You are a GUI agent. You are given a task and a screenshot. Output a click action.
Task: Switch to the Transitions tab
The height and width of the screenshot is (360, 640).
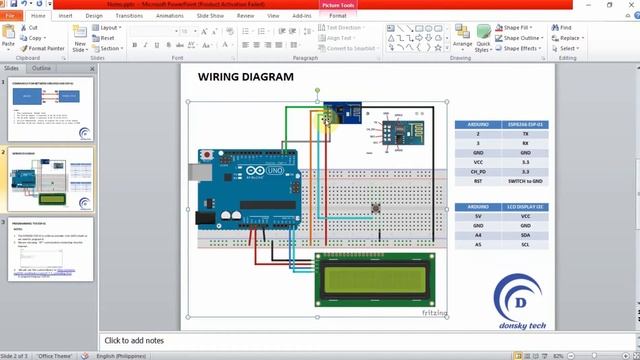tap(129, 16)
